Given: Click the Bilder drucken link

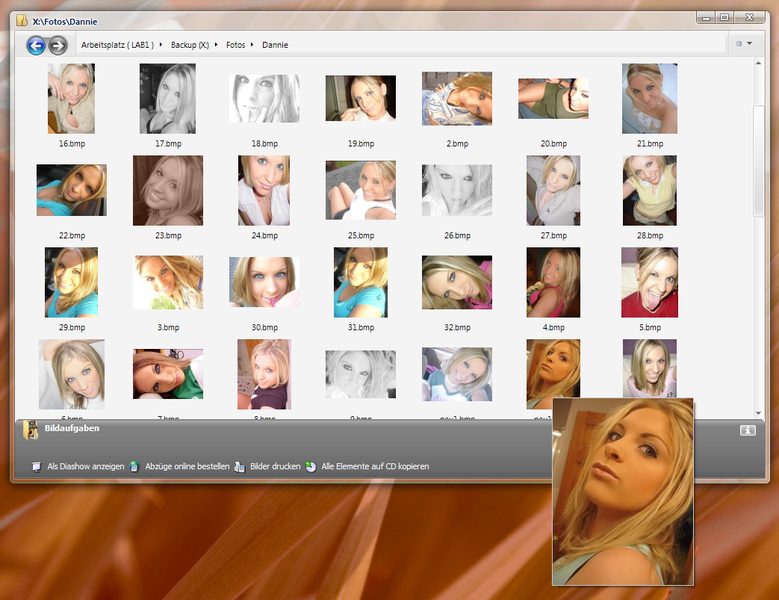Looking at the screenshot, I should [275, 466].
